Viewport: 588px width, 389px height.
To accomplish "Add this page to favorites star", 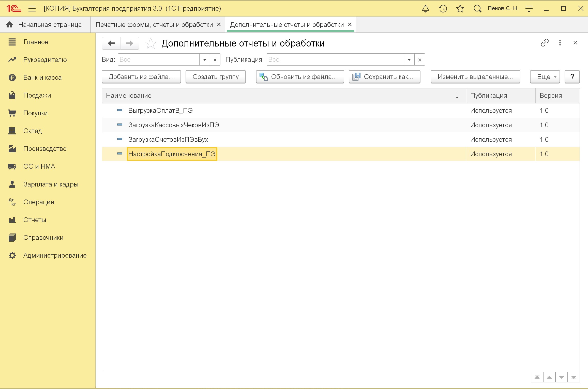I will coord(150,43).
